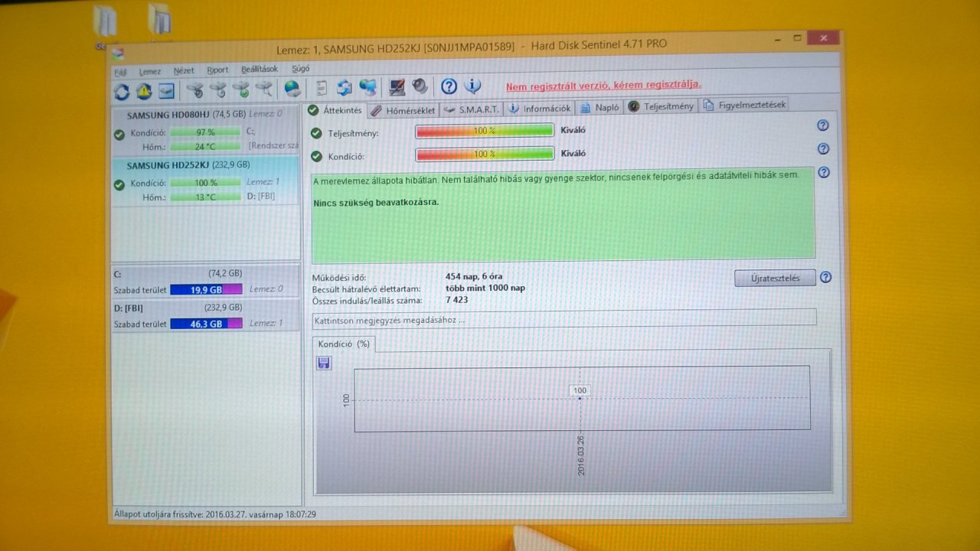Switch to the S.M.A.R.T. tab

click(x=471, y=109)
